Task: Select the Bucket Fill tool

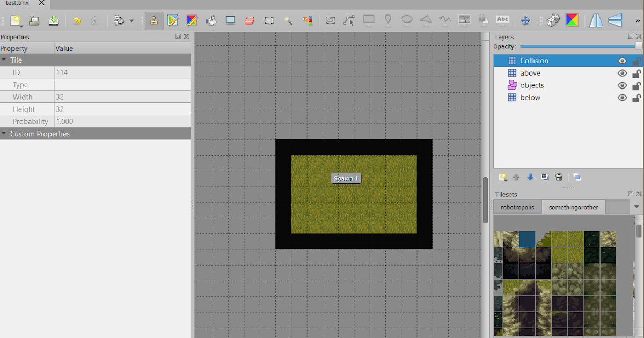Action: point(211,20)
